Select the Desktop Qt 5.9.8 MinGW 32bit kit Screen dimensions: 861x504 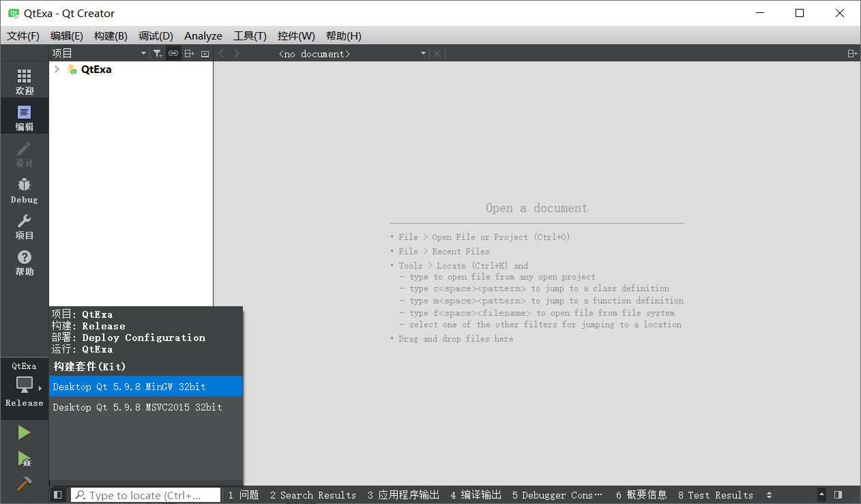(146, 387)
